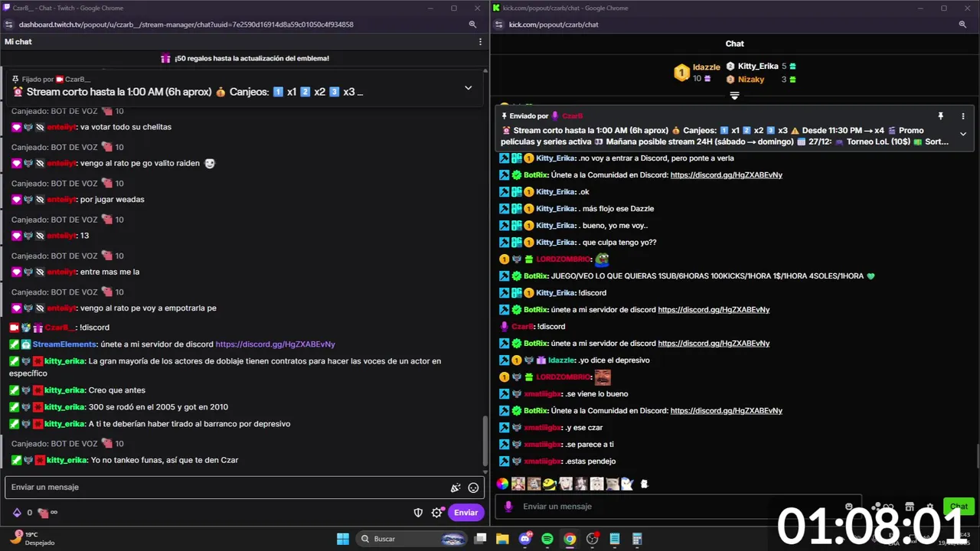Expand the Kick pinned message chevron
980x551 pixels.
(963, 134)
